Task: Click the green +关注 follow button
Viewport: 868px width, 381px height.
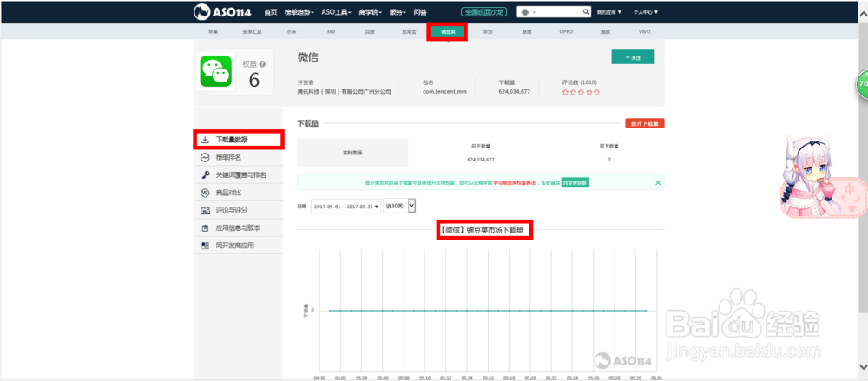Action: tap(633, 57)
